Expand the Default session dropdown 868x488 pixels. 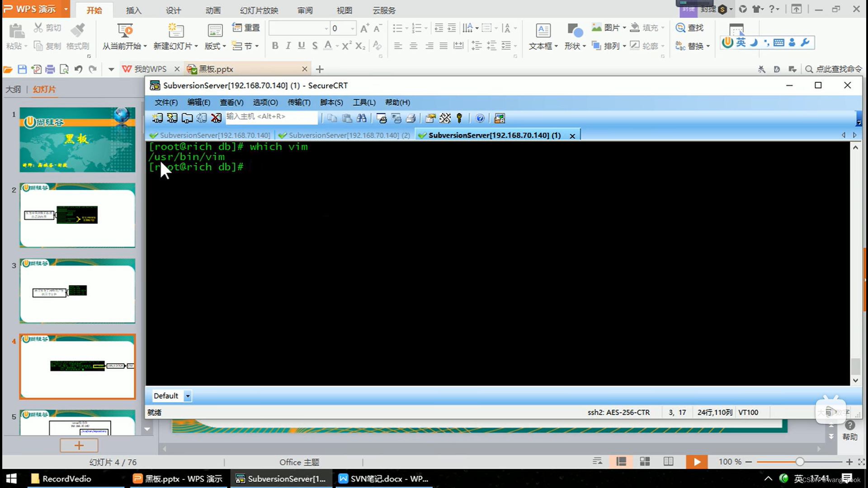click(x=188, y=396)
